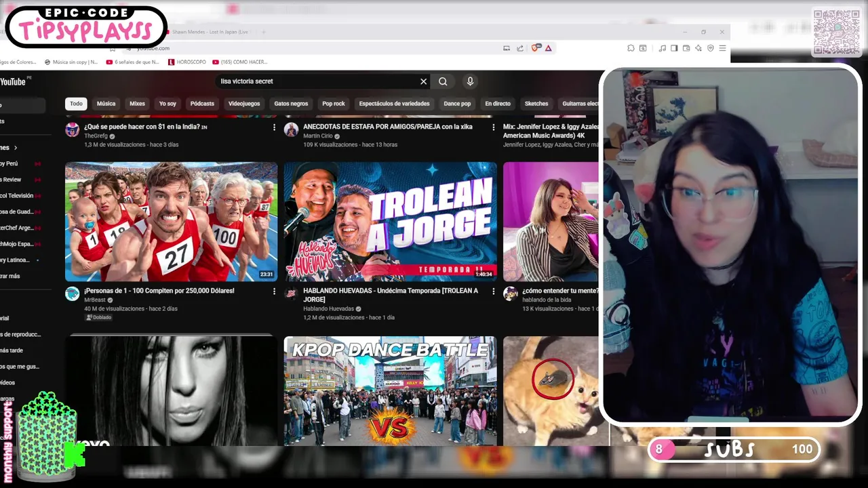Expand the subscriptions section chevron in sidebar
Image resolution: width=868 pixels, height=488 pixels.
click(16, 148)
